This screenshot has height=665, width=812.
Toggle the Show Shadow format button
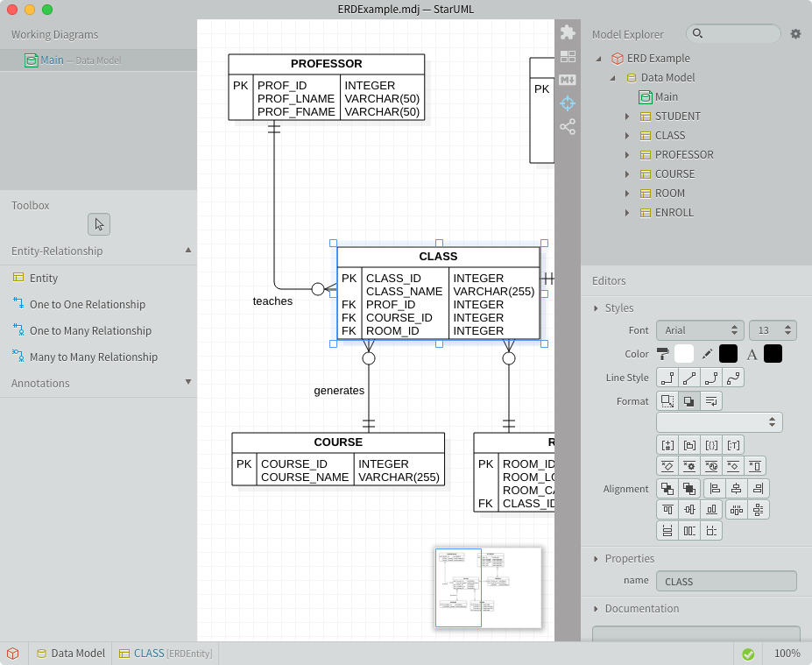(689, 401)
